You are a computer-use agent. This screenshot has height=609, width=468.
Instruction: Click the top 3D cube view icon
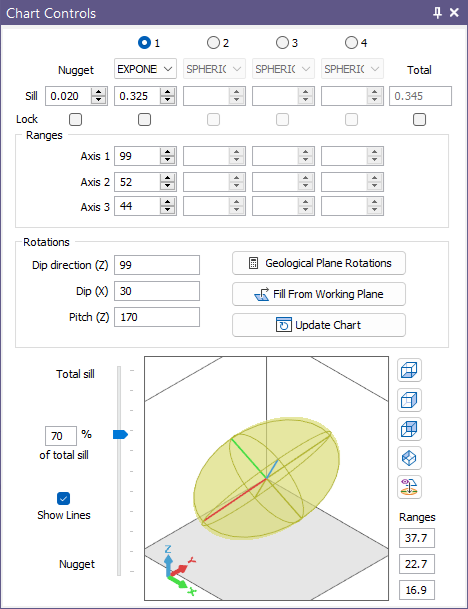point(409,370)
